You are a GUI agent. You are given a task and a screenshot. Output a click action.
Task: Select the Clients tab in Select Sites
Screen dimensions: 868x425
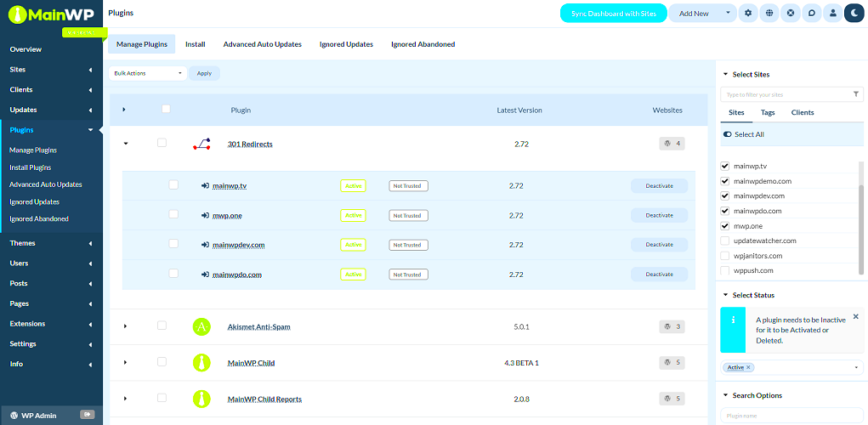click(803, 112)
